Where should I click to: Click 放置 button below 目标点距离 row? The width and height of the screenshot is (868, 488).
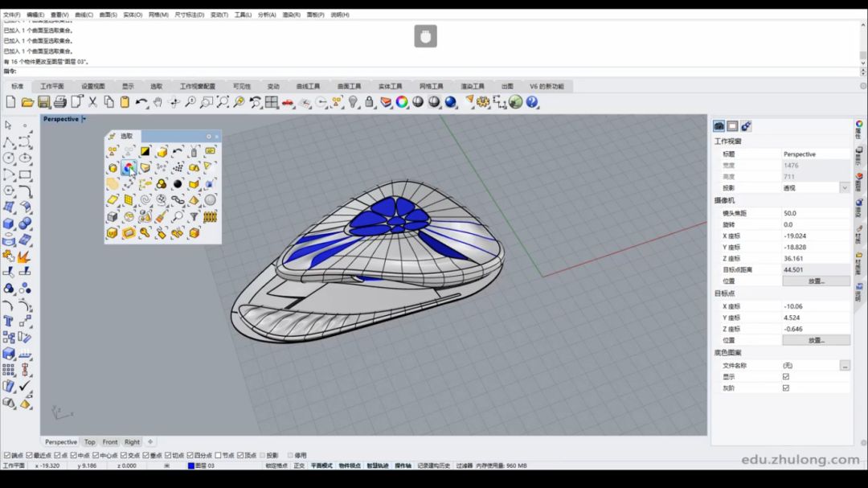[x=816, y=281]
